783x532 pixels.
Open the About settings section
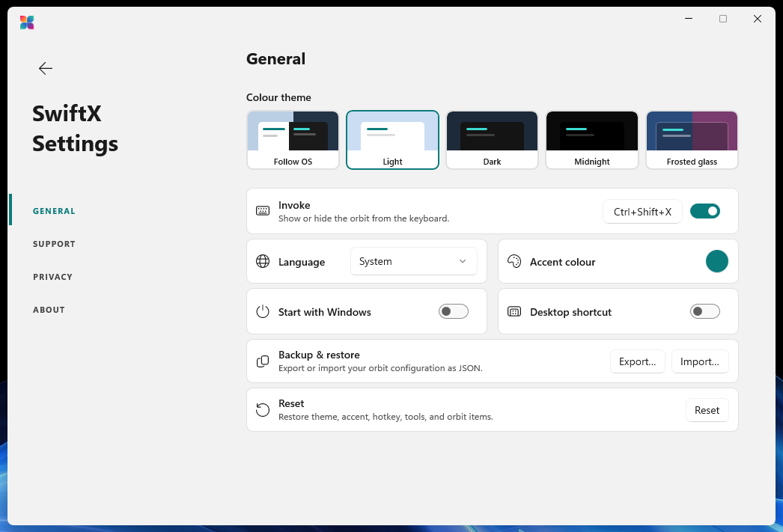(x=49, y=310)
